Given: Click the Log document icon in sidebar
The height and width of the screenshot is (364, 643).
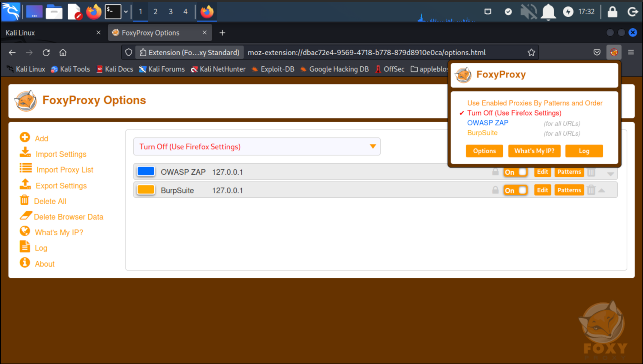Looking at the screenshot, I should pos(24,246).
